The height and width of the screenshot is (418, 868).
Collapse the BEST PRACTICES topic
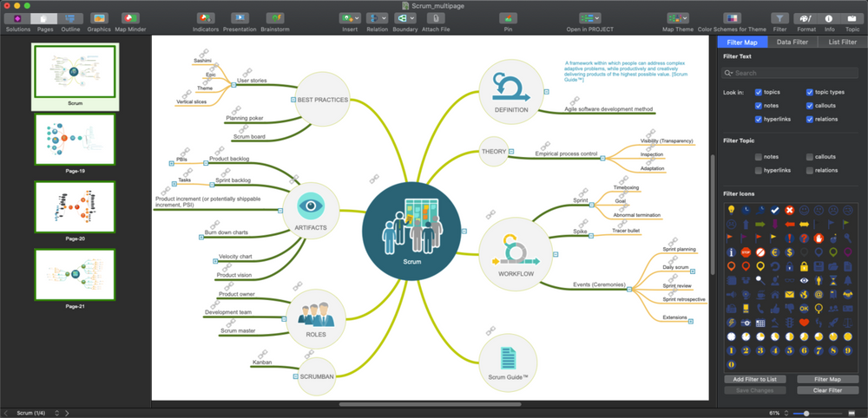coord(293,100)
